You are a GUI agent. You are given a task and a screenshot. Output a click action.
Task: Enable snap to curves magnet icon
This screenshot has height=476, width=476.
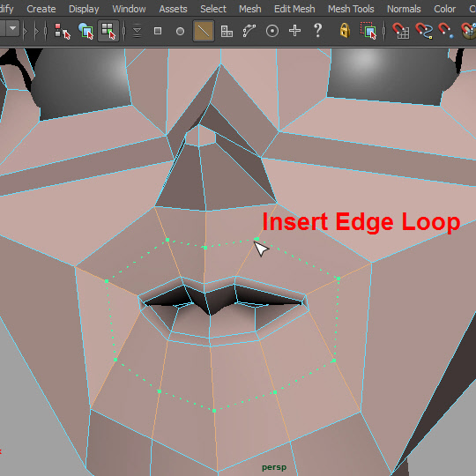tap(423, 31)
